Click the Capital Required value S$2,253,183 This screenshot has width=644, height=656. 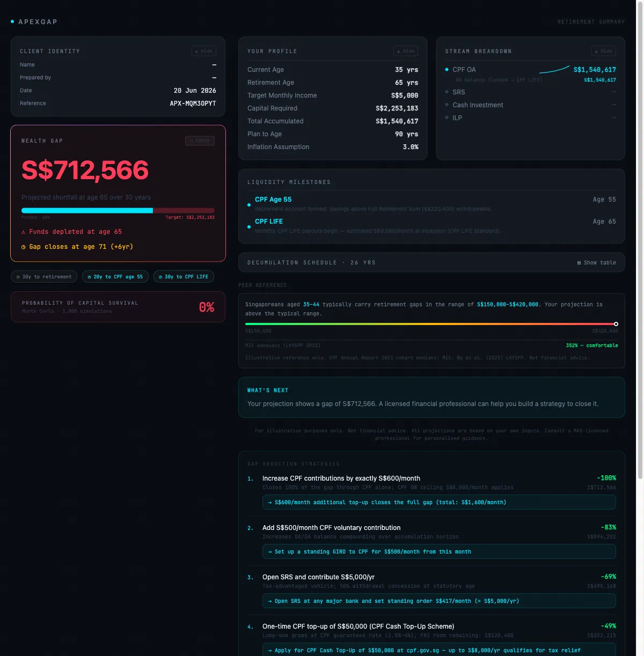(397, 108)
